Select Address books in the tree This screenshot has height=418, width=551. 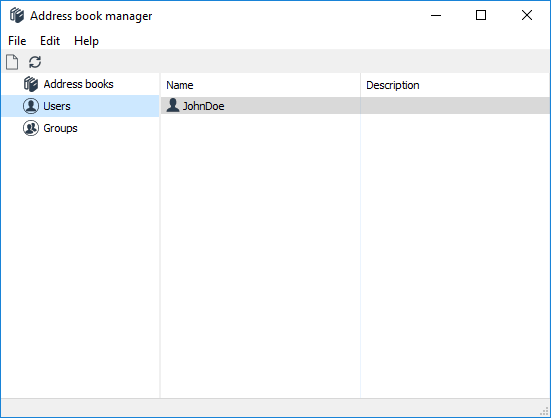(x=78, y=84)
